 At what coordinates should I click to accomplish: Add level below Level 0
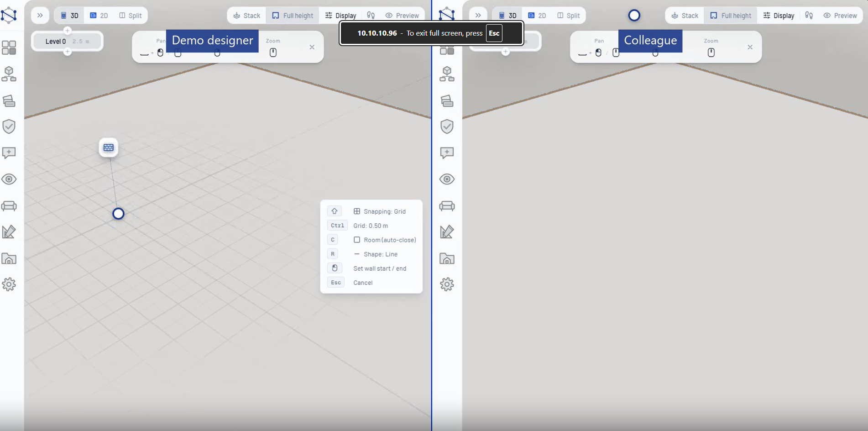click(x=68, y=52)
